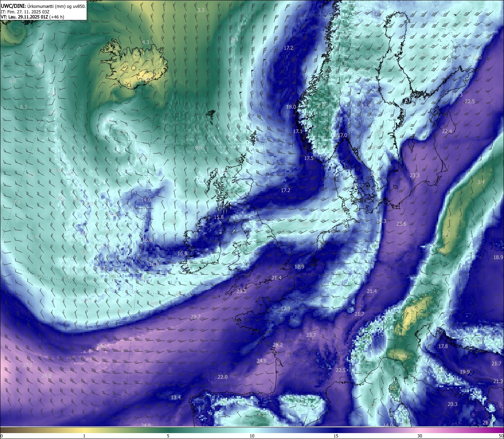
Task: Click the UWC/DINI Úrkomumætti title line
Action: click(43, 6)
